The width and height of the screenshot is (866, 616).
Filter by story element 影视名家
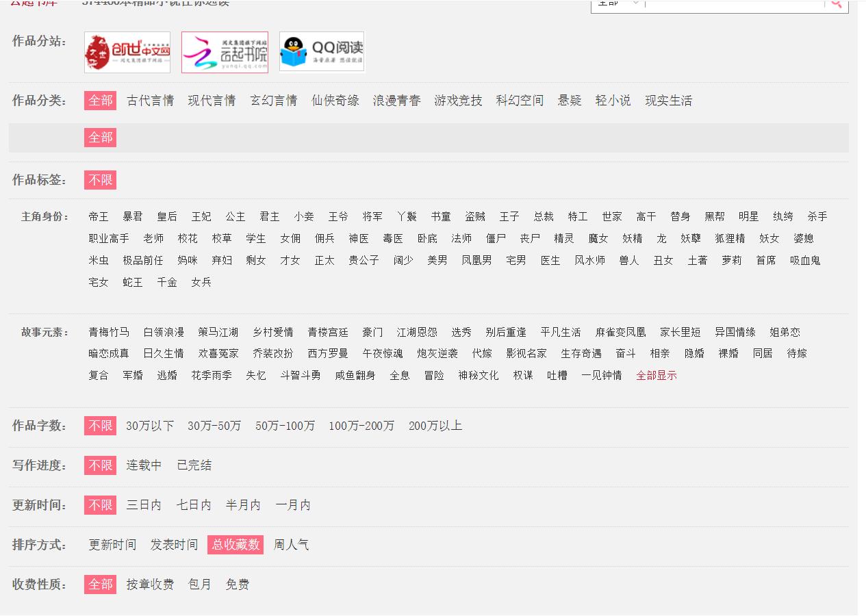pos(526,353)
